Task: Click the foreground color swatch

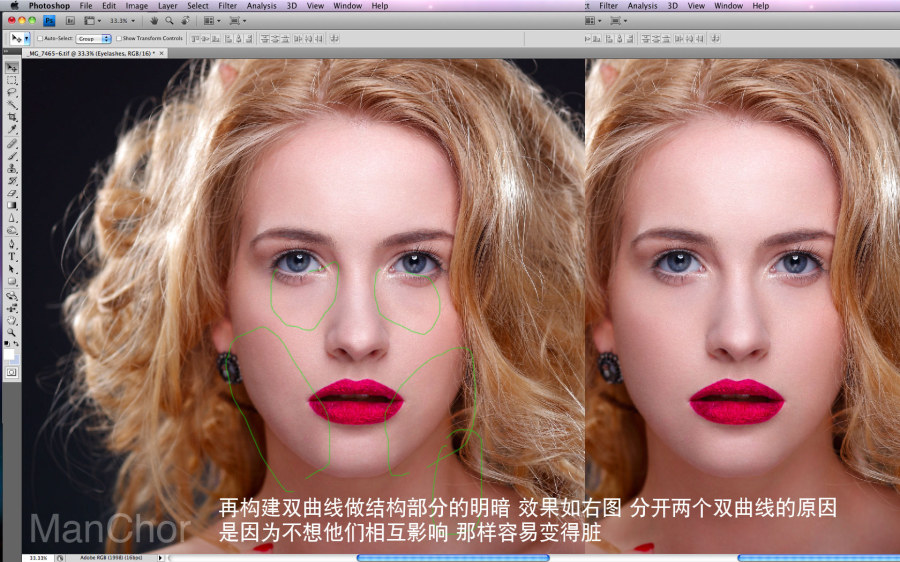Action: (9, 355)
